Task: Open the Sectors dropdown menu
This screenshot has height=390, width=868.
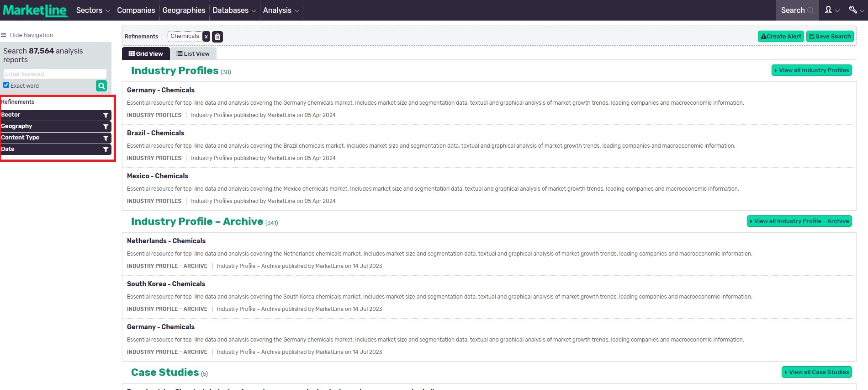Action: pos(93,10)
